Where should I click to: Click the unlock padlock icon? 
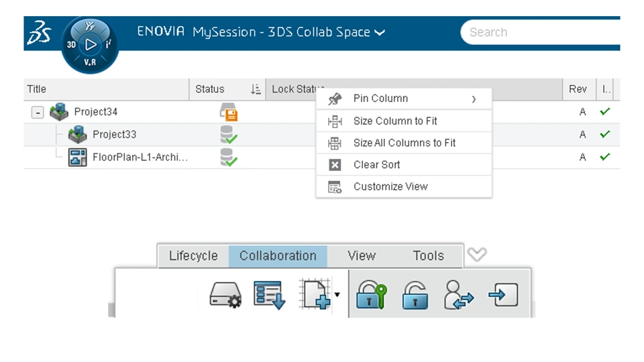(x=415, y=294)
